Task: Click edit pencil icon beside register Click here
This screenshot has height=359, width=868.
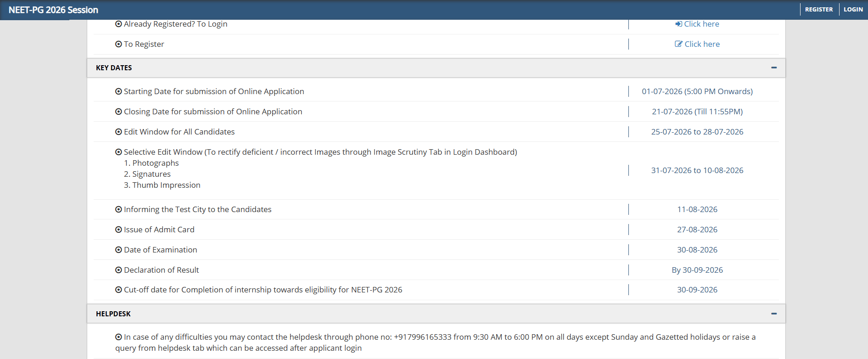Action: (x=678, y=44)
